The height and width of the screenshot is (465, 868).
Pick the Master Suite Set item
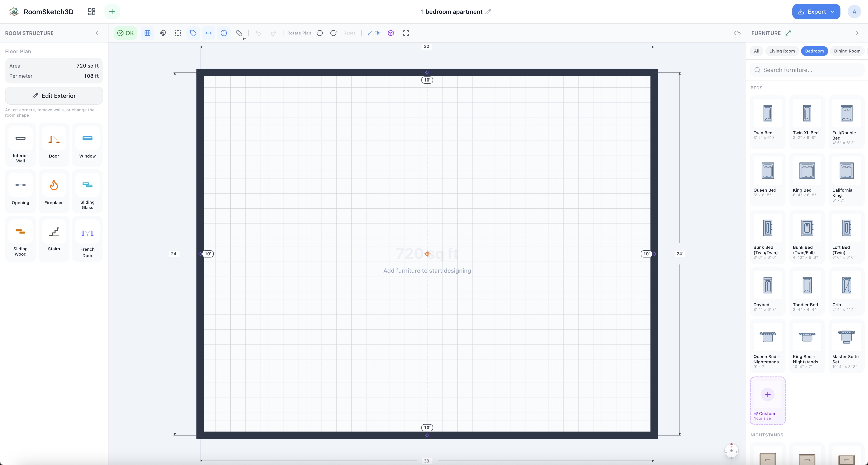coord(846,346)
